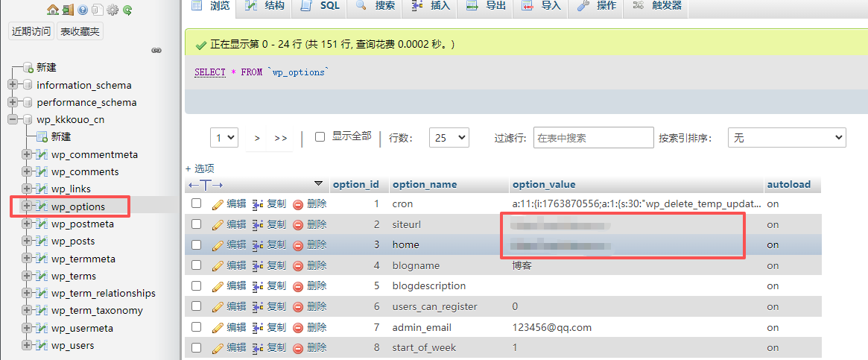Expand the performance_schema database node
868x360 pixels.
[13, 102]
